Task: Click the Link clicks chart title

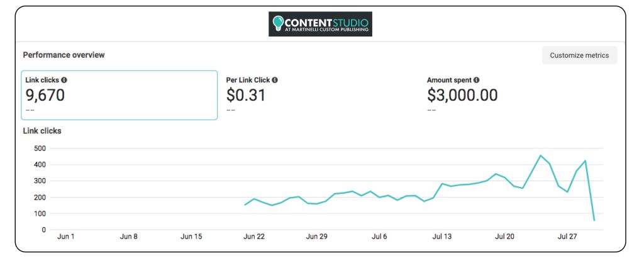Action: click(x=42, y=131)
